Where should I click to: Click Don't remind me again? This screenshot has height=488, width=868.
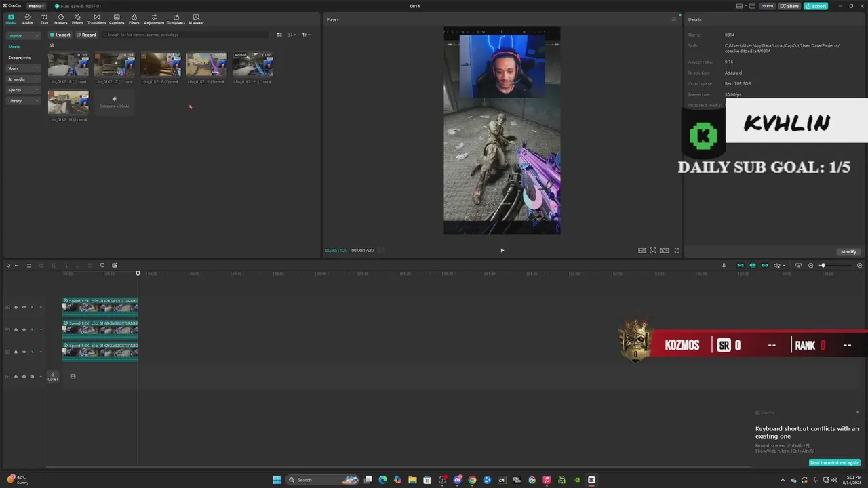coord(835,462)
